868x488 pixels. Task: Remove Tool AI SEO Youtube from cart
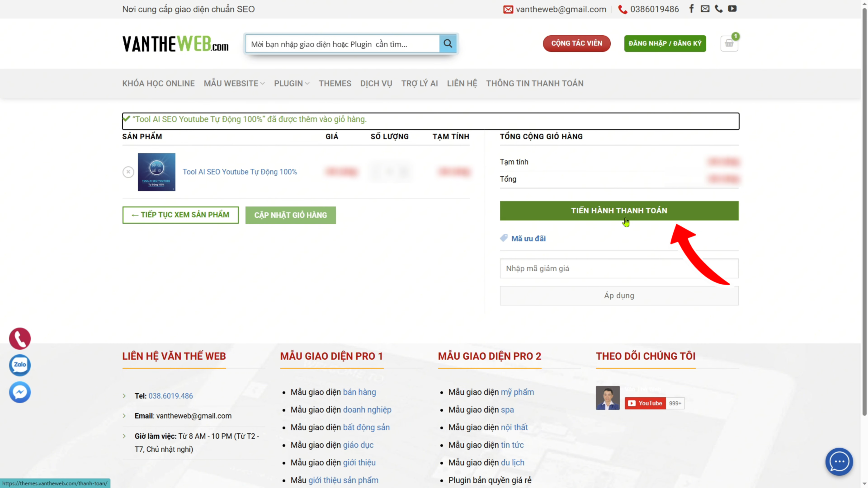[x=128, y=172]
